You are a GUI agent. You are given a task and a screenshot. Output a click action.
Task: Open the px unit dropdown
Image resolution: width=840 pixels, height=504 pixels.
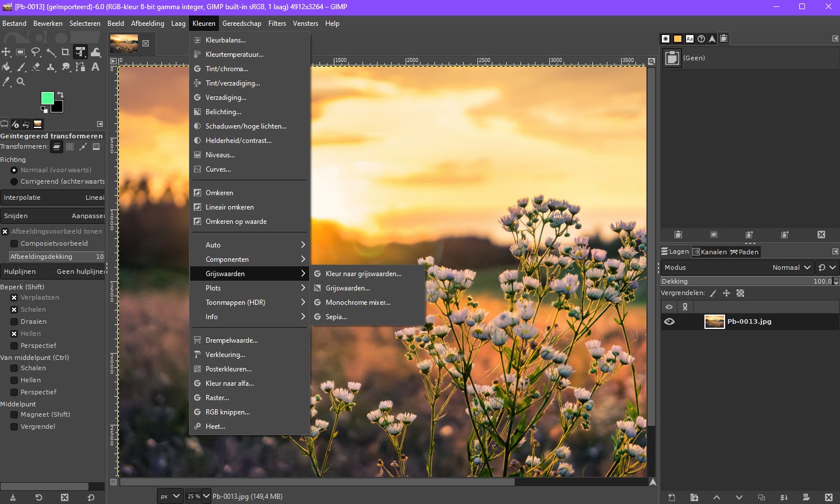169,496
